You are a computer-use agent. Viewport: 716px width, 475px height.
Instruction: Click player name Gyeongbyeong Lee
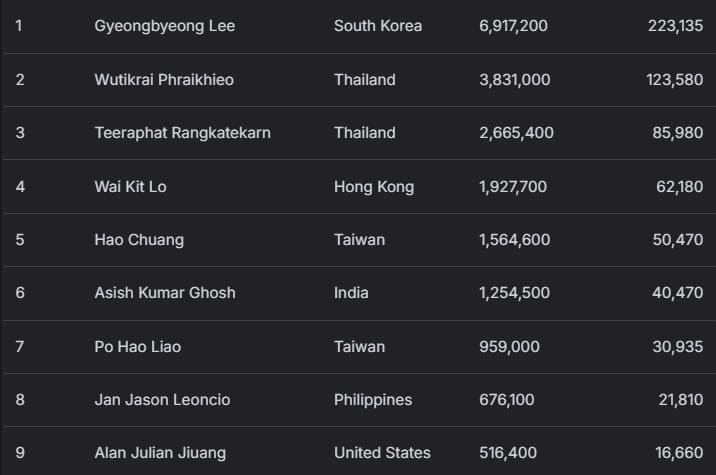click(165, 26)
